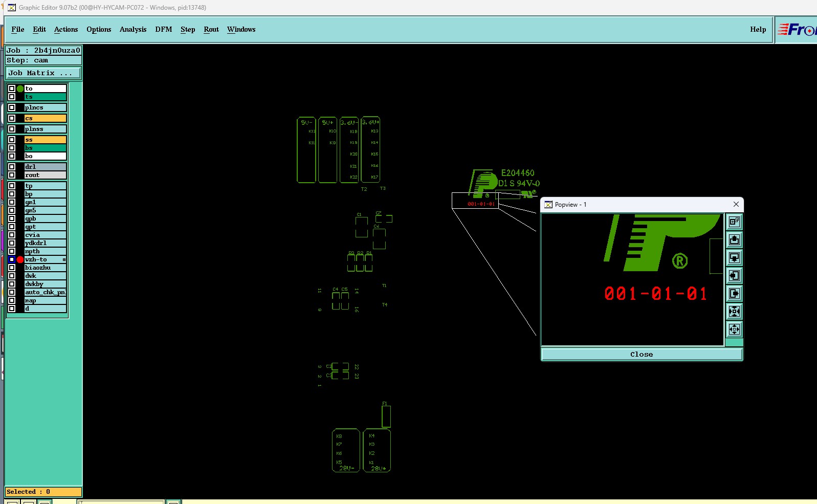The image size is (817, 504).
Task: Select the 'gm1' layer name
Action: (46, 202)
